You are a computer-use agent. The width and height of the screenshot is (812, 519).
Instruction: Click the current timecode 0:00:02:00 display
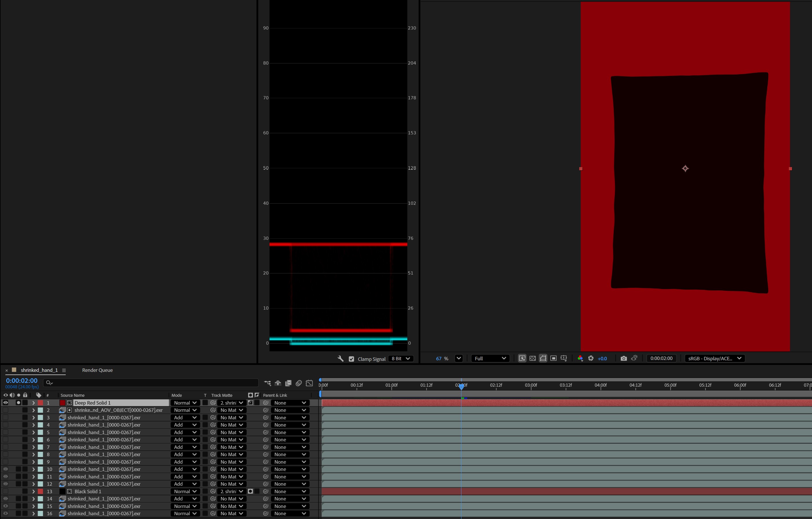point(22,381)
